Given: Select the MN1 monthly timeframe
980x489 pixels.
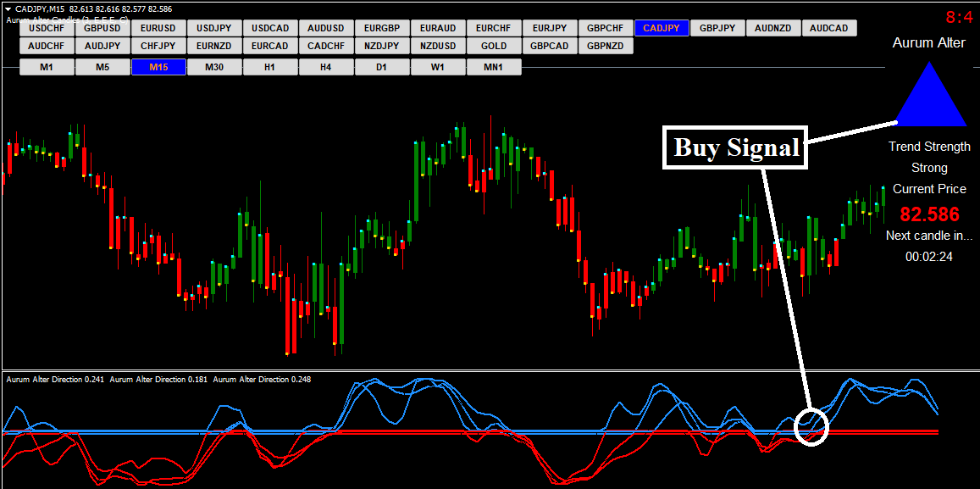Looking at the screenshot, I should pos(494,67).
